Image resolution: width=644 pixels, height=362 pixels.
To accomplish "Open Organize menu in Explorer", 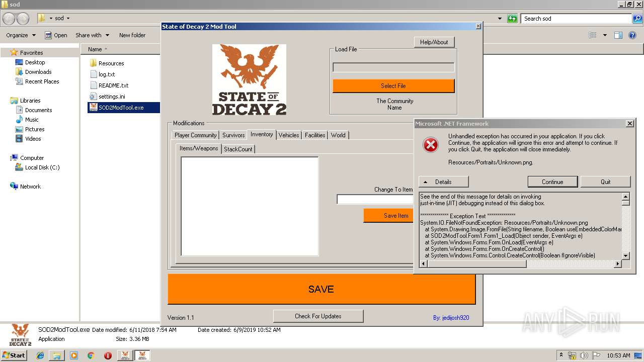I will [21, 35].
